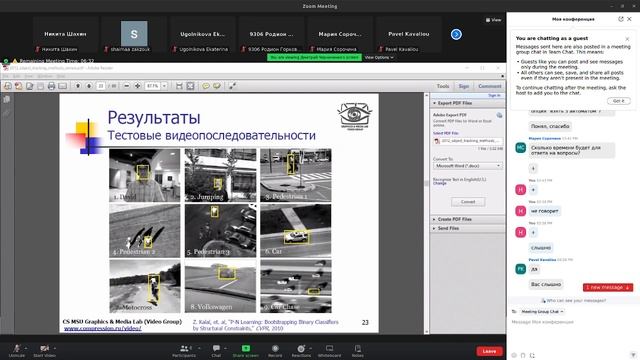The width and height of the screenshot is (640, 360).
Task: Start video in Zoom toolbar
Action: click(x=44, y=350)
